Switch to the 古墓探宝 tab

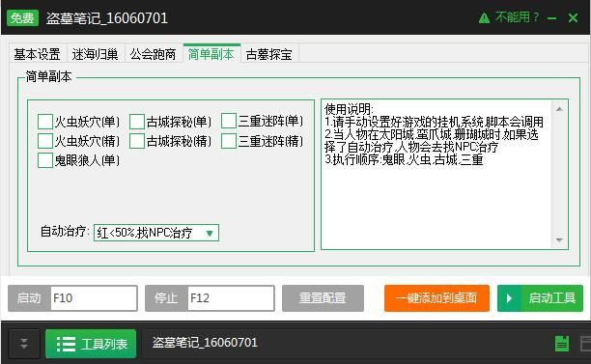click(x=269, y=54)
